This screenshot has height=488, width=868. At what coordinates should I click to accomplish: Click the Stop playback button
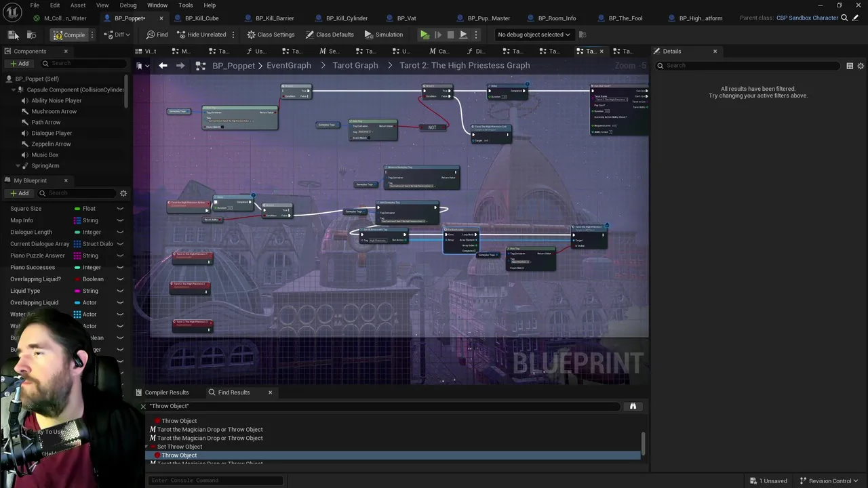(x=450, y=35)
